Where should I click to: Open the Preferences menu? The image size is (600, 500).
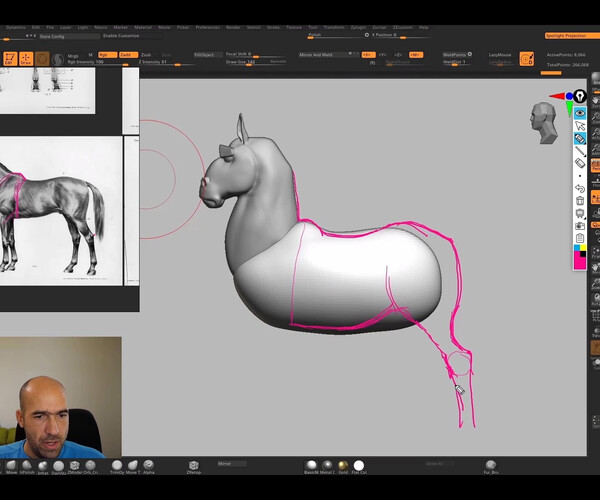click(207, 28)
